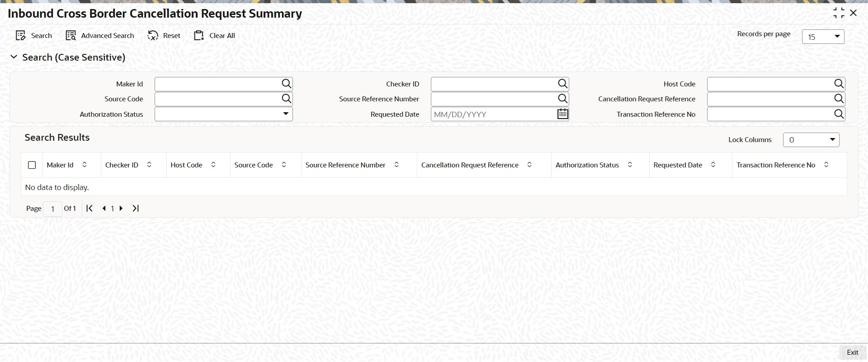This screenshot has width=868, height=362.
Task: Click the Exit button
Action: 852,352
